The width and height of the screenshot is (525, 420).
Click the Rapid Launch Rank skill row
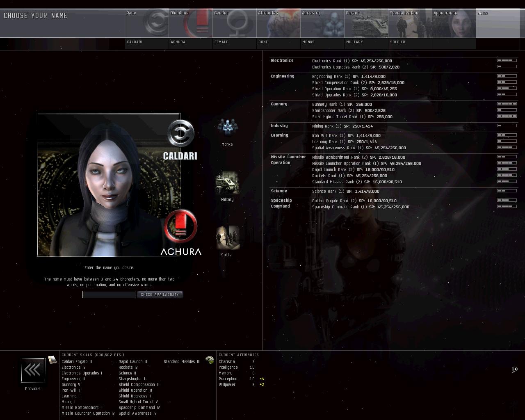[354, 169]
